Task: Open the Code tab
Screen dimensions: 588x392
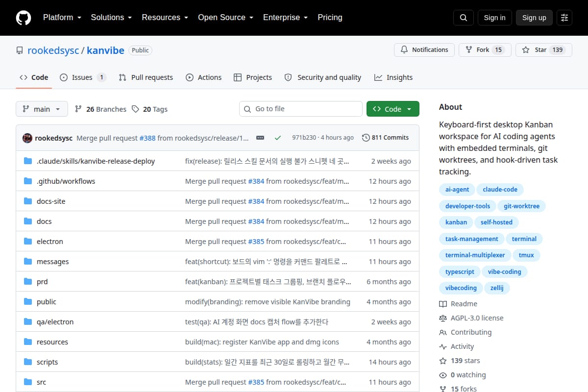Action: coord(34,77)
